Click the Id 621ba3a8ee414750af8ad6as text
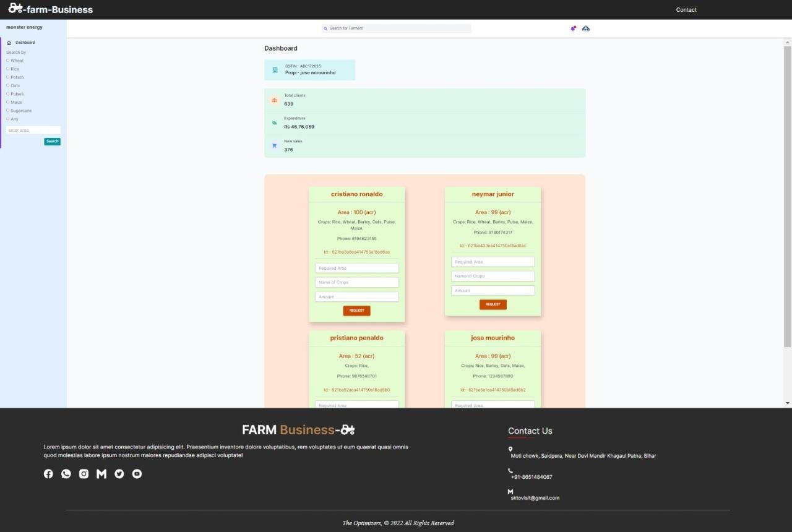The image size is (792, 532). 357,252
